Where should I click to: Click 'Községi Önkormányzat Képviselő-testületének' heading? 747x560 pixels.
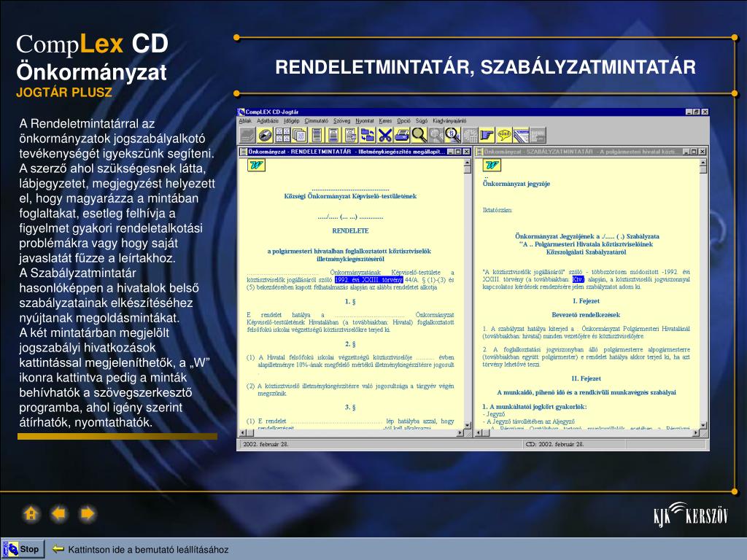[350, 196]
